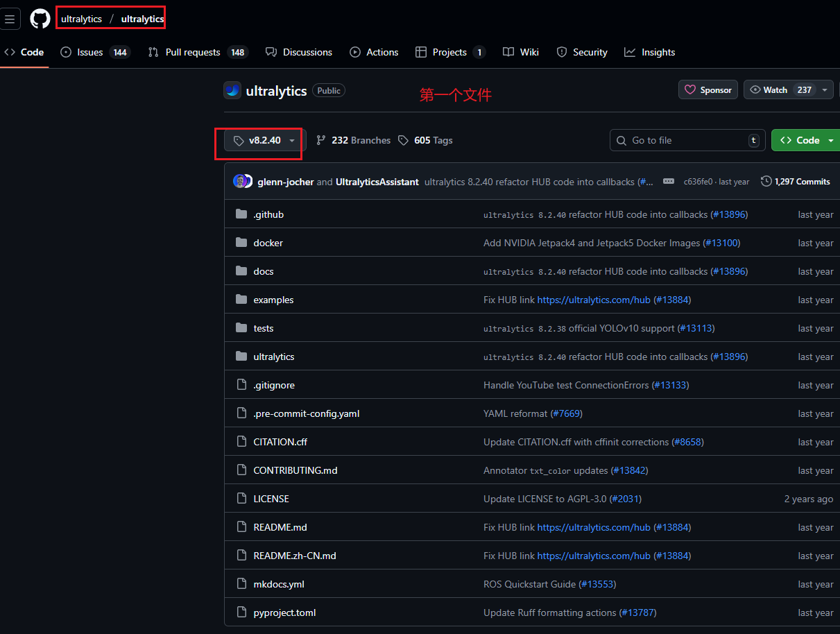Click the bold ultralytics repository breadcrumb link
Screen dimensions: 840x634
(142, 19)
